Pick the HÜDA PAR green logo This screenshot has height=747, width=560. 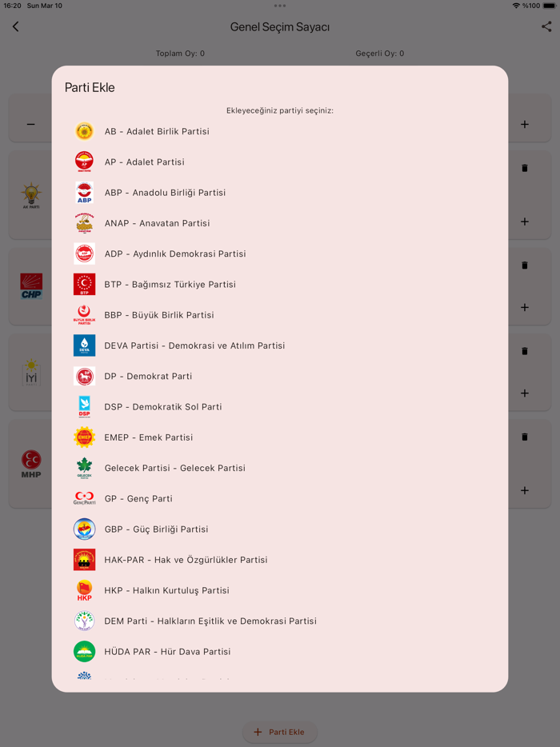click(x=84, y=651)
